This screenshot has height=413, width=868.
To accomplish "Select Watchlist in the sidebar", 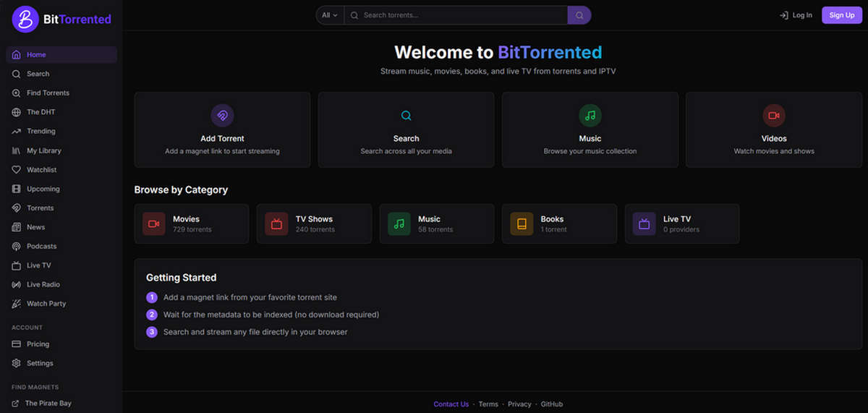I will tap(61, 170).
